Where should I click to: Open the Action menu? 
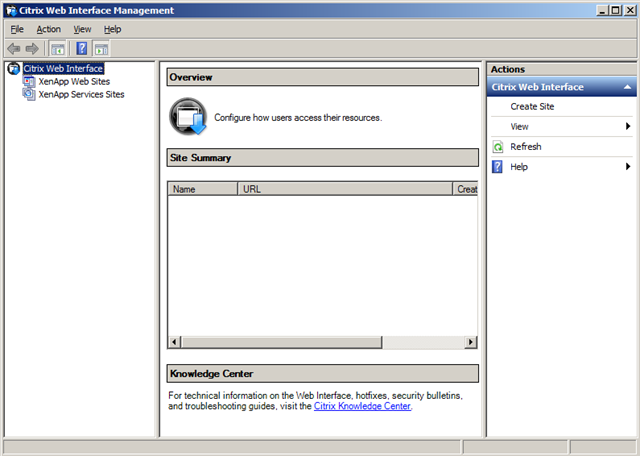[49, 29]
